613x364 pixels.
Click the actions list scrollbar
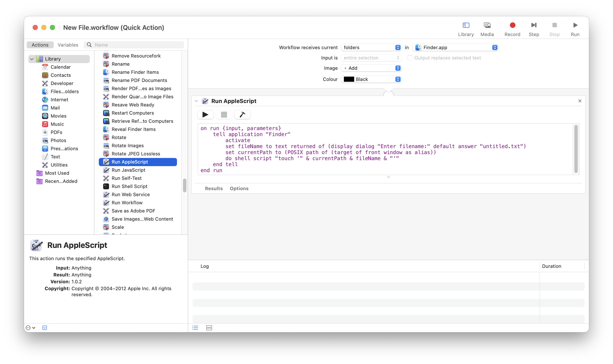point(185,185)
